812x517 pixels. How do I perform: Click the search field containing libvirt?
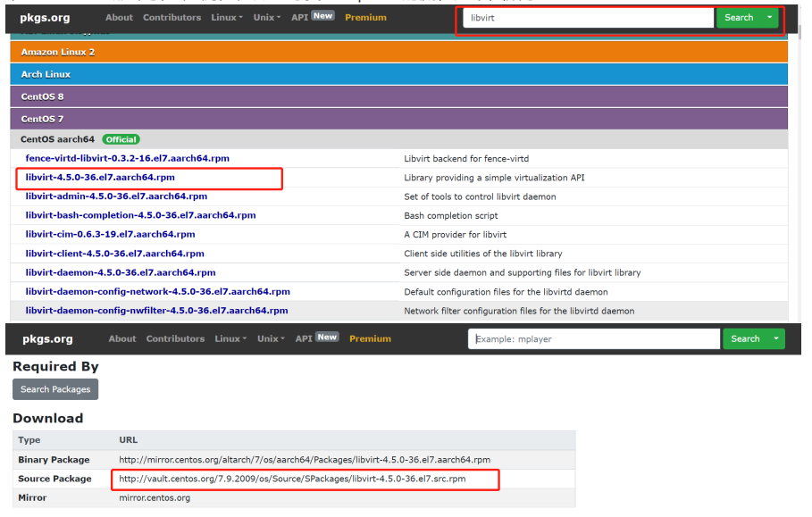pos(590,18)
